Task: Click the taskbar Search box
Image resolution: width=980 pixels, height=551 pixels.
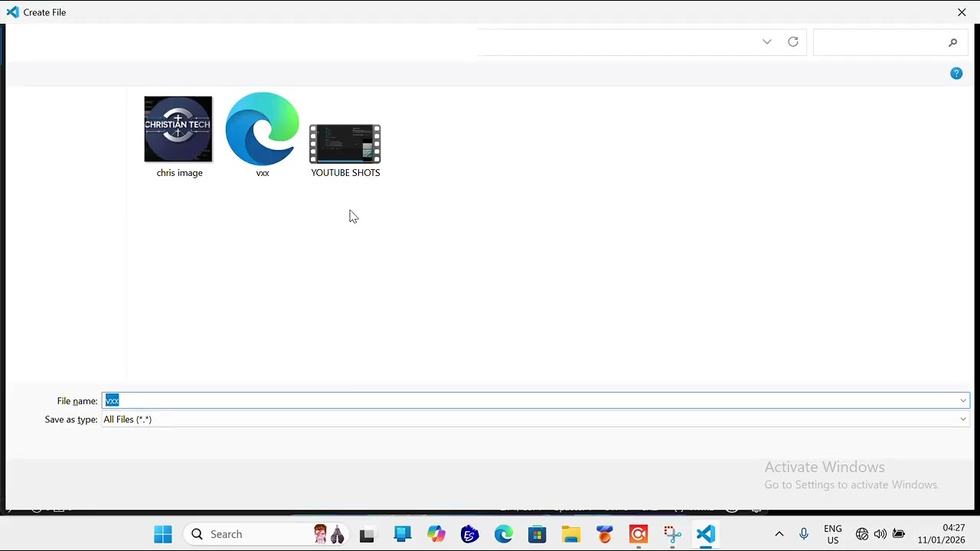Action: tap(268, 534)
